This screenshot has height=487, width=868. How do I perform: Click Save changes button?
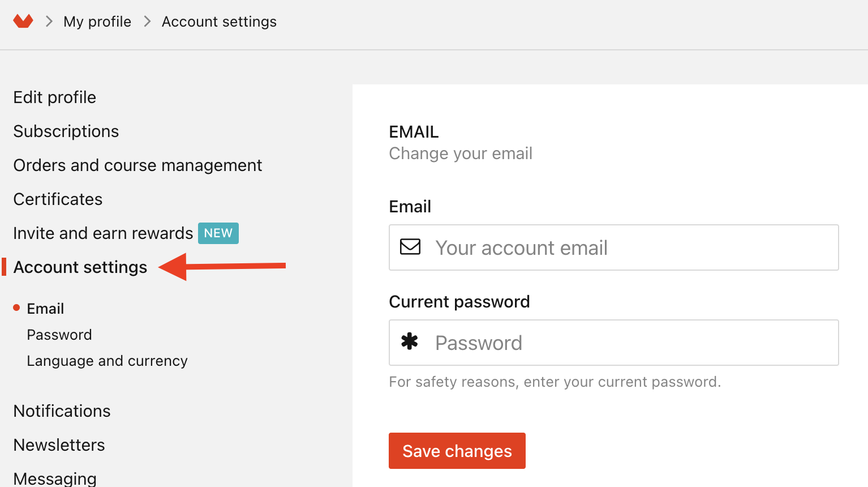click(457, 451)
